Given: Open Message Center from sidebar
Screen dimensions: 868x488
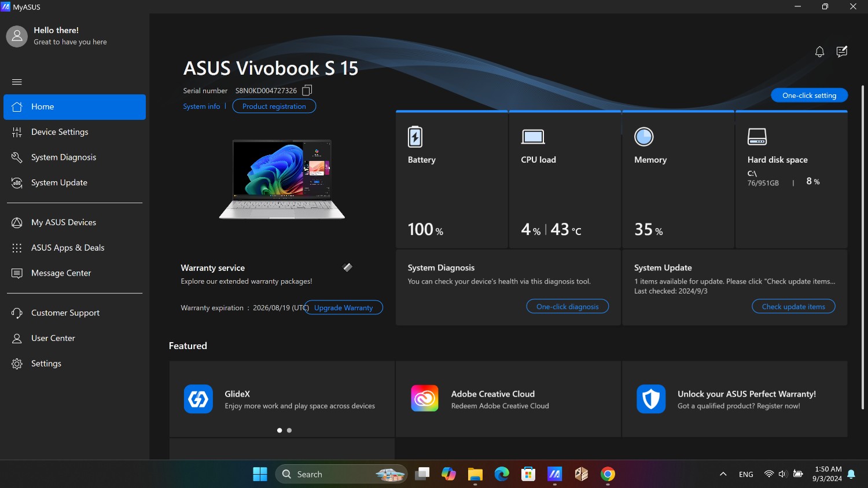Looking at the screenshot, I should 75,273.
